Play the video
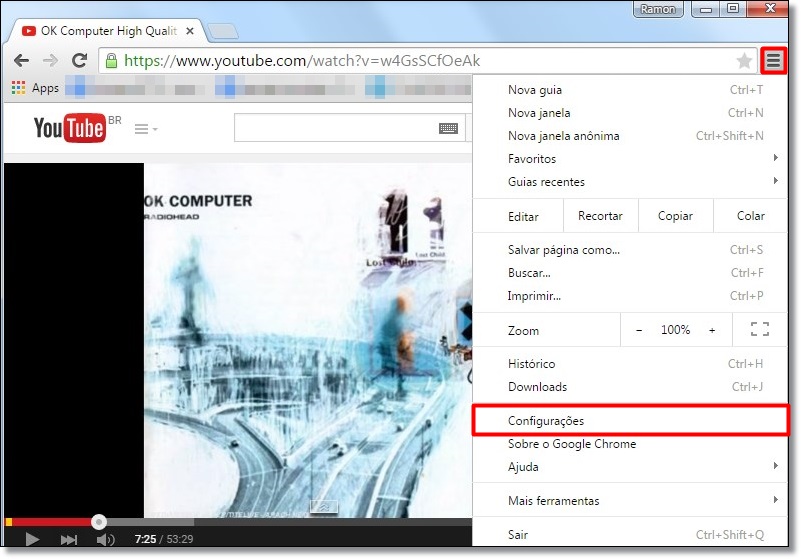This screenshot has height=559, width=801. pyautogui.click(x=32, y=539)
